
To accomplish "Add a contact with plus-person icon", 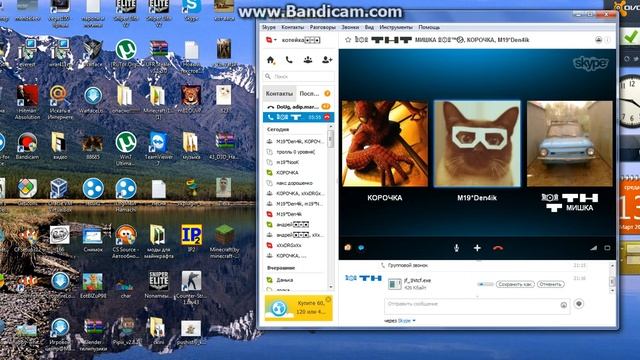I will pos(327,60).
